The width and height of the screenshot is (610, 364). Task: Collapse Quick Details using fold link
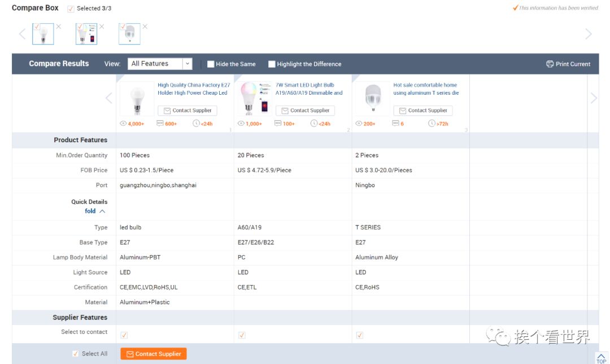coord(94,211)
